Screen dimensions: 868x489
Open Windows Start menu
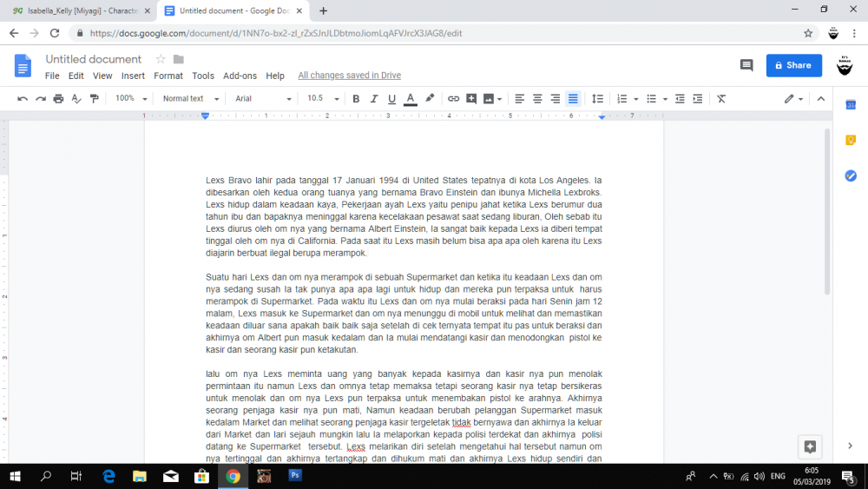(16, 476)
